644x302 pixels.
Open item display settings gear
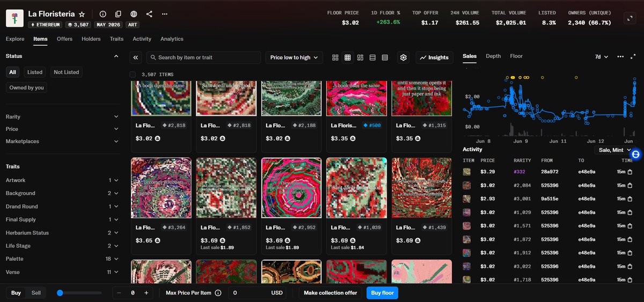click(x=404, y=57)
